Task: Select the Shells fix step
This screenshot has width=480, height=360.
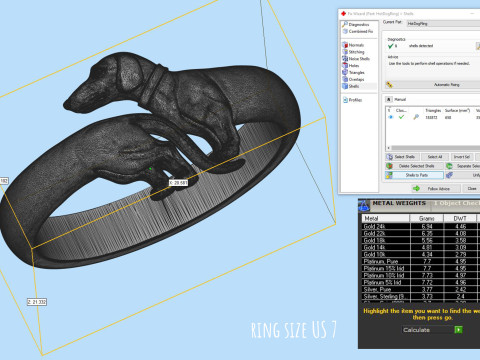Action: coord(351,86)
